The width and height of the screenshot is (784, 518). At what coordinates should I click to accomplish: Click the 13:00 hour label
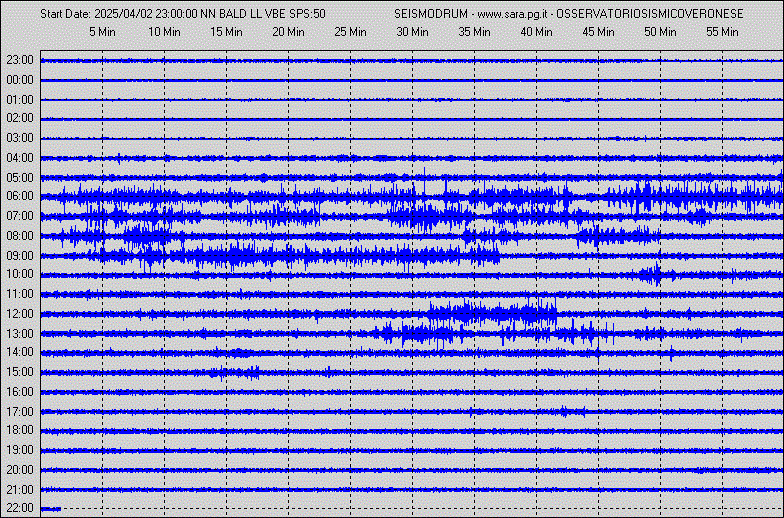coord(20,334)
